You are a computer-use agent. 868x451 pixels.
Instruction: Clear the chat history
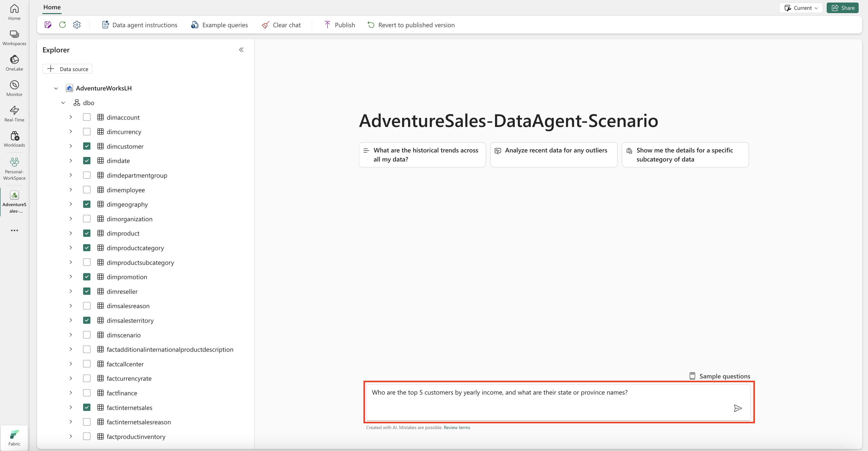pos(281,25)
